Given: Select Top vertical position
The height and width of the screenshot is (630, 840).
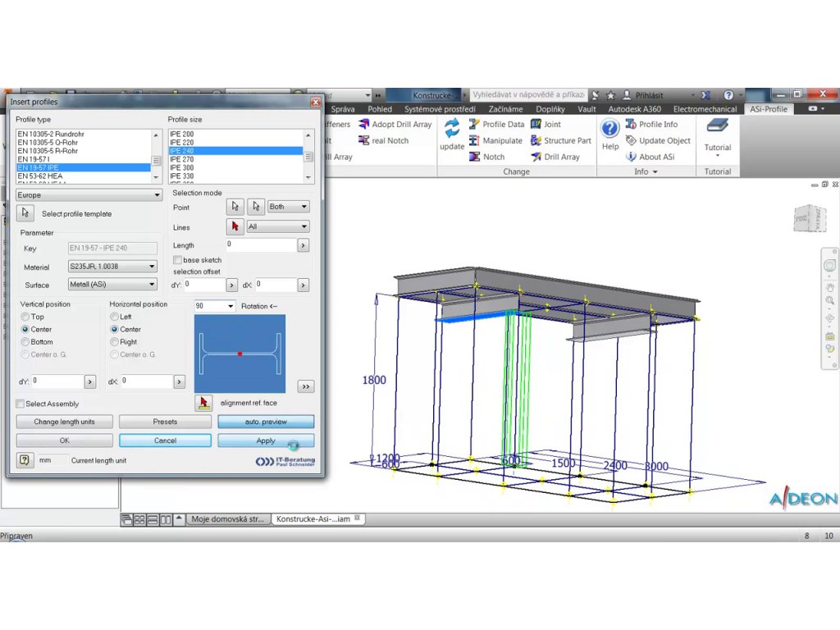Looking at the screenshot, I should [32, 317].
